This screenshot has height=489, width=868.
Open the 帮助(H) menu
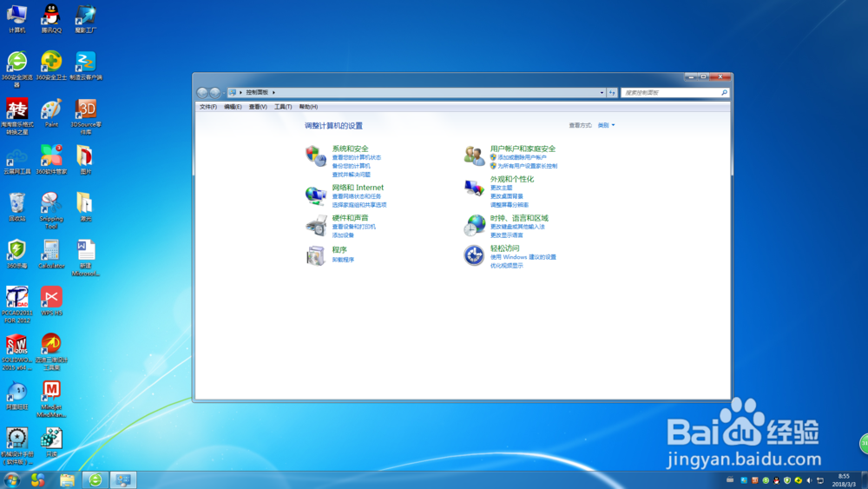coord(308,107)
